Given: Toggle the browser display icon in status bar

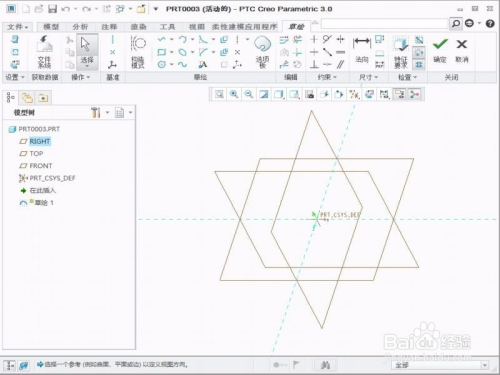Looking at the screenshot, I should click(24, 365).
